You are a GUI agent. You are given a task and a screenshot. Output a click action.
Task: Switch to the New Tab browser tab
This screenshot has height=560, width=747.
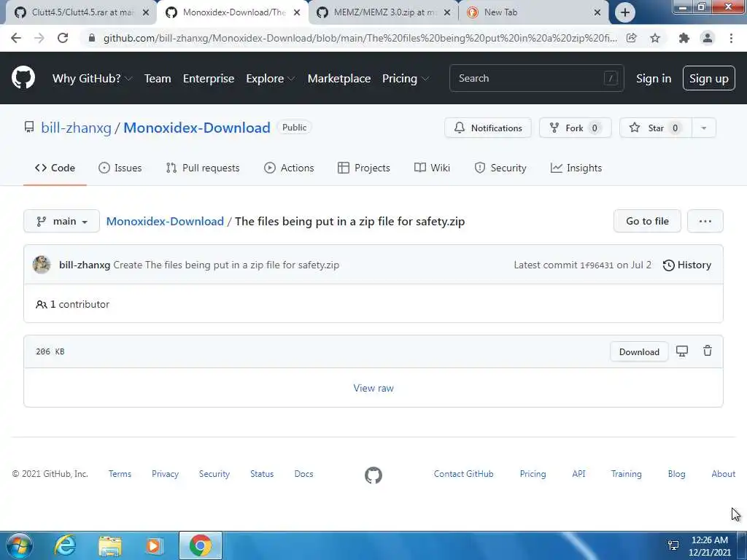(533, 12)
